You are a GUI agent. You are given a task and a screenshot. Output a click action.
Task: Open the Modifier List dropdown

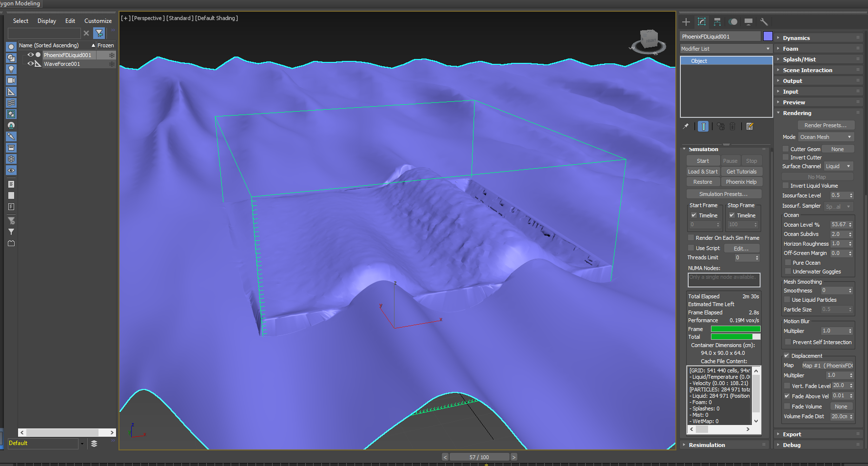pos(726,49)
